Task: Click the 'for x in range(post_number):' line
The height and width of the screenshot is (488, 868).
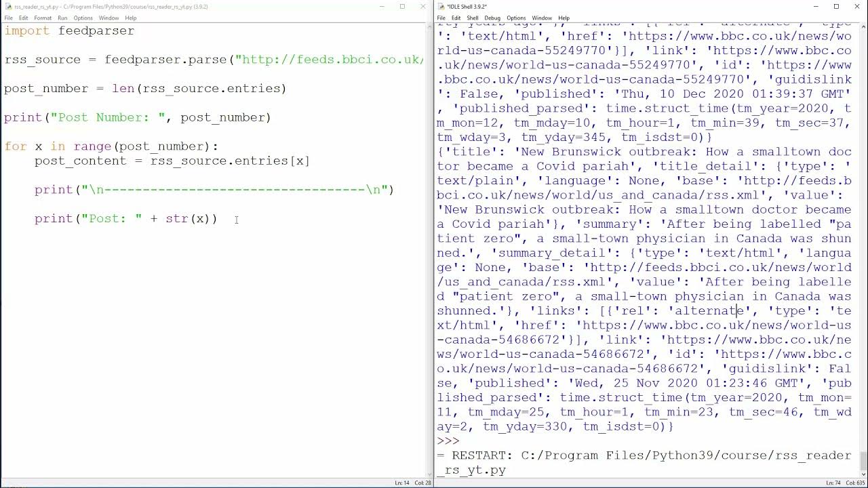Action: (112, 146)
